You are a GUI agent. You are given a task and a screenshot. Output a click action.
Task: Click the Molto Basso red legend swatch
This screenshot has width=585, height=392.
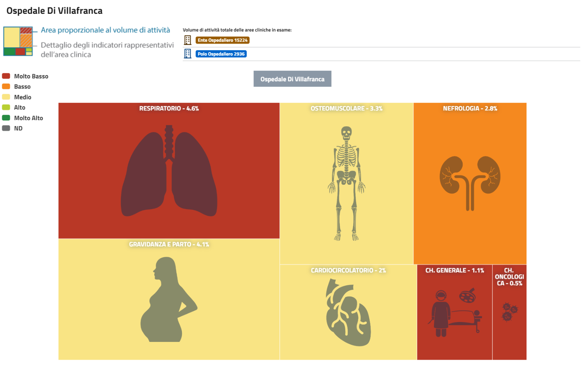(x=6, y=76)
